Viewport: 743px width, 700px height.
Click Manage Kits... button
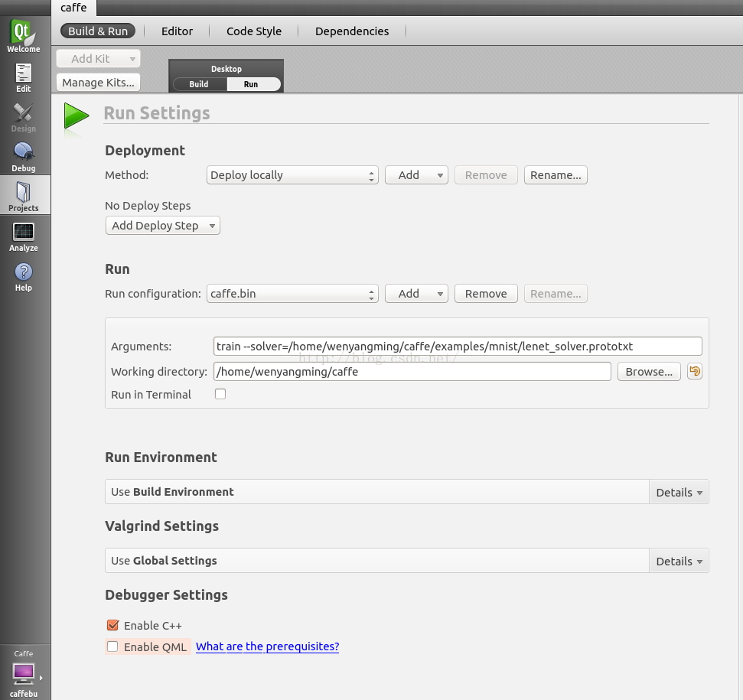click(x=98, y=83)
